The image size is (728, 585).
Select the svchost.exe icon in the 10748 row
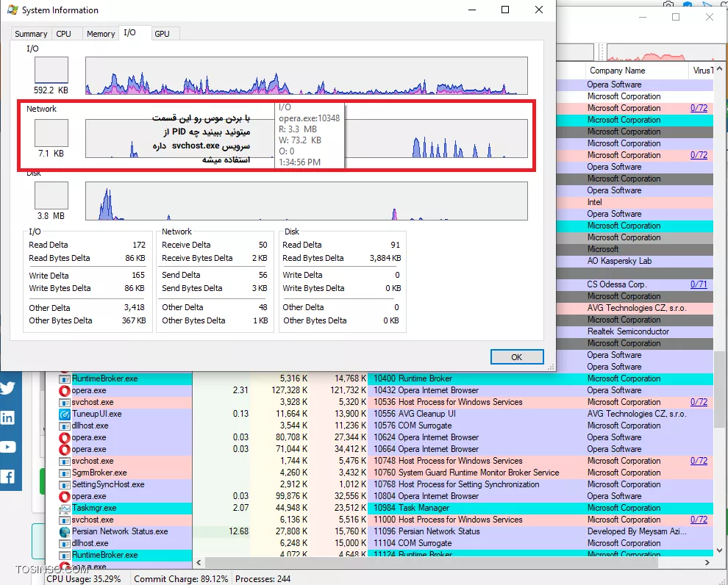click(65, 461)
